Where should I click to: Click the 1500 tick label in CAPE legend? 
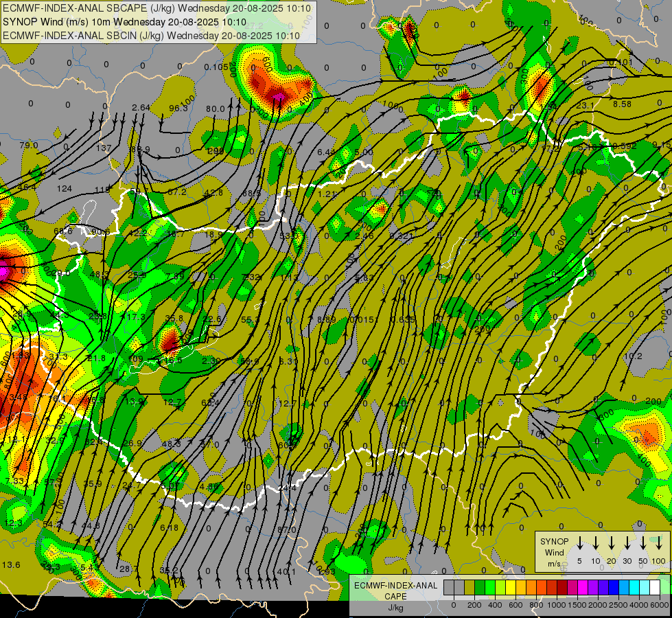[577, 605]
